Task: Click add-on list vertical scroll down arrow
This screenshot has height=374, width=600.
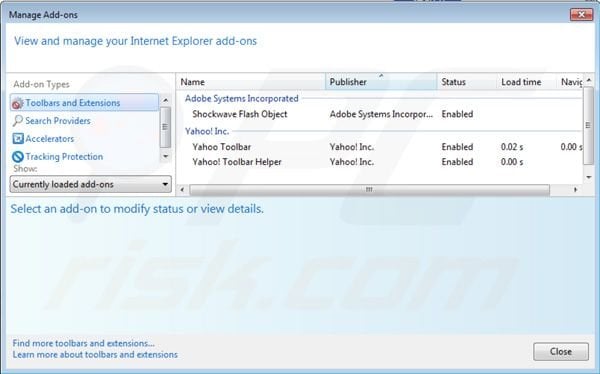Action: click(589, 177)
